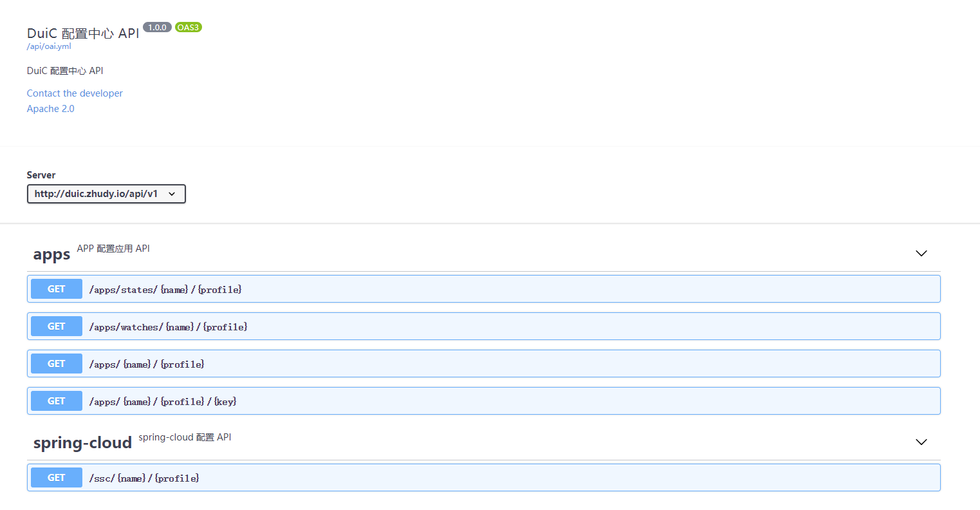Click GET badge for /apps/states/{name}/{profile}
The height and width of the screenshot is (510, 980).
click(x=57, y=289)
